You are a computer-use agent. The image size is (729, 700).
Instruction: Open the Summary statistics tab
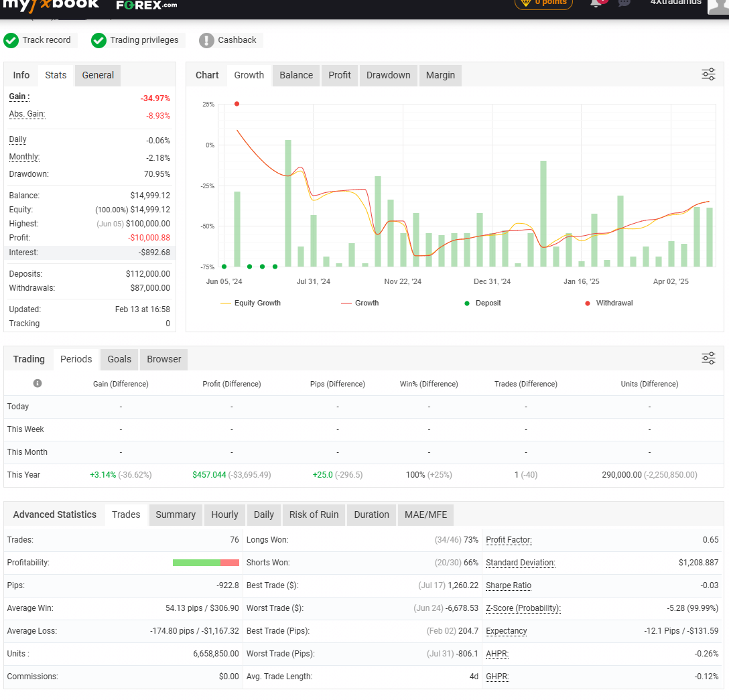point(176,514)
